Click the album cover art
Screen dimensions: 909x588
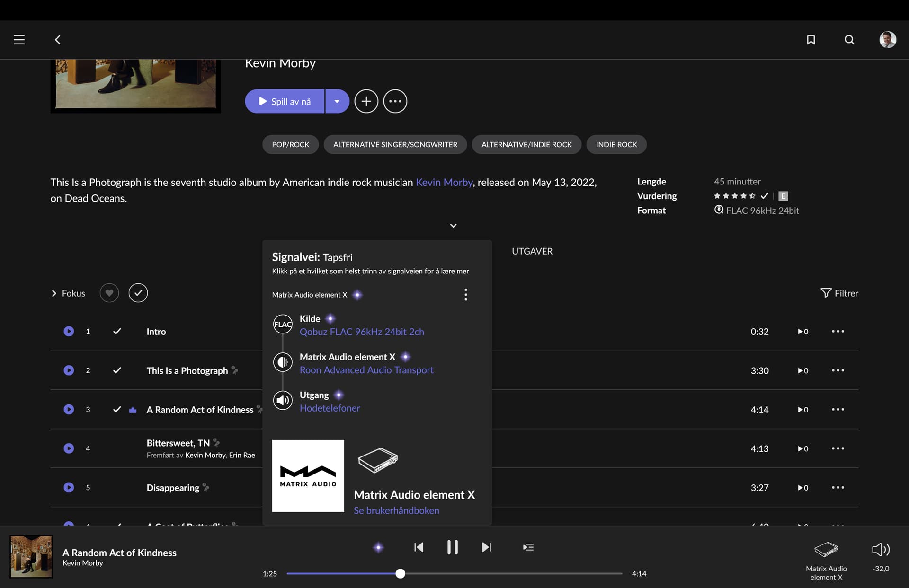click(x=135, y=85)
